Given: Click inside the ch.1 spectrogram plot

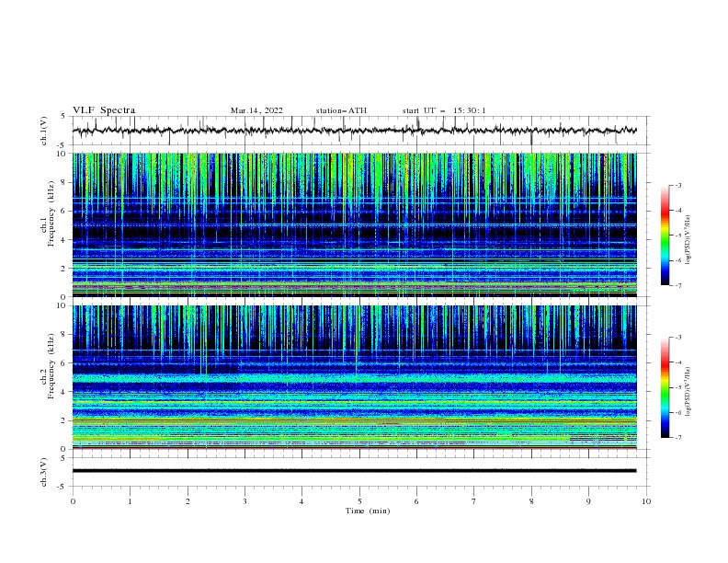Looking at the screenshot, I should pos(354,224).
